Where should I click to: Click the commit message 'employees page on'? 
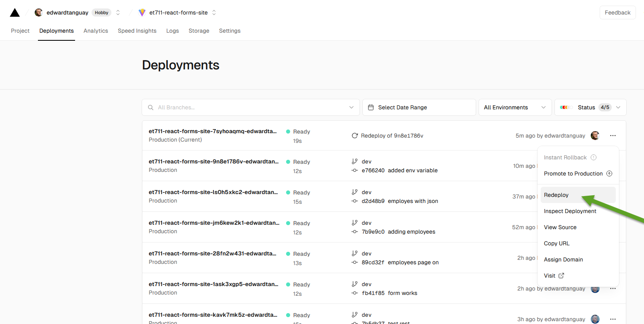point(413,262)
